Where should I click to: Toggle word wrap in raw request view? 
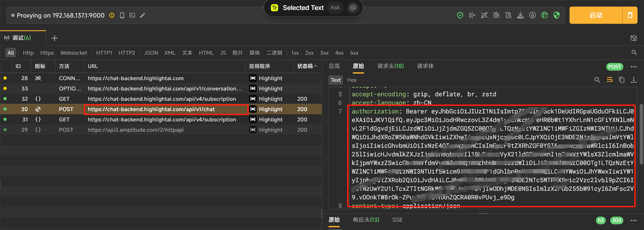pyautogui.click(x=610, y=80)
